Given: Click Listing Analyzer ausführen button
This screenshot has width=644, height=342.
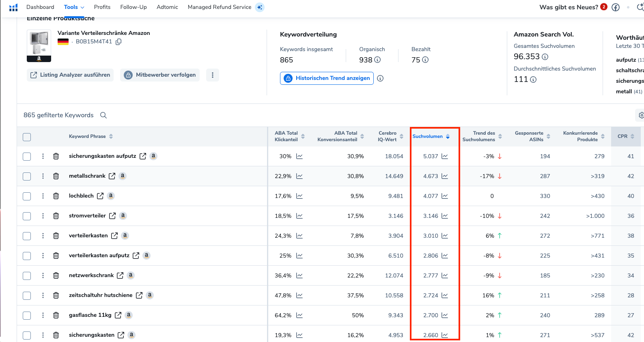Looking at the screenshot, I should (70, 75).
